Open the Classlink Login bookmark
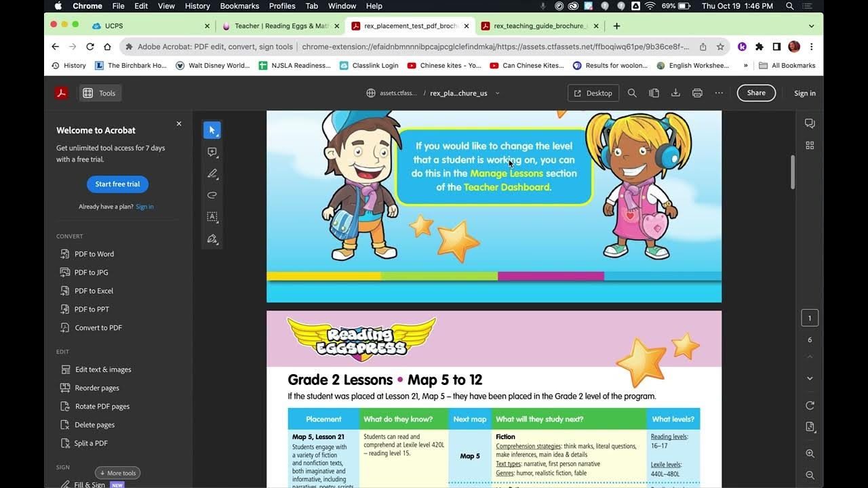868x488 pixels. pos(369,66)
